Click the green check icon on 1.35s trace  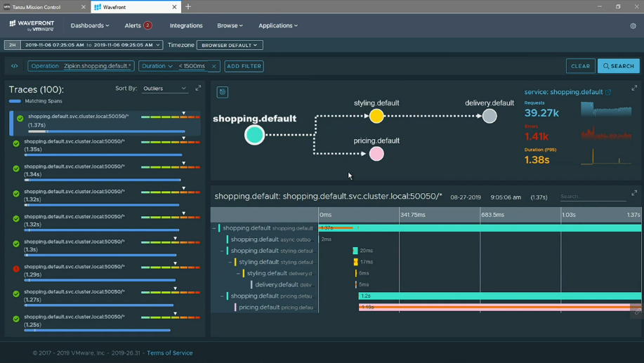[16, 144]
